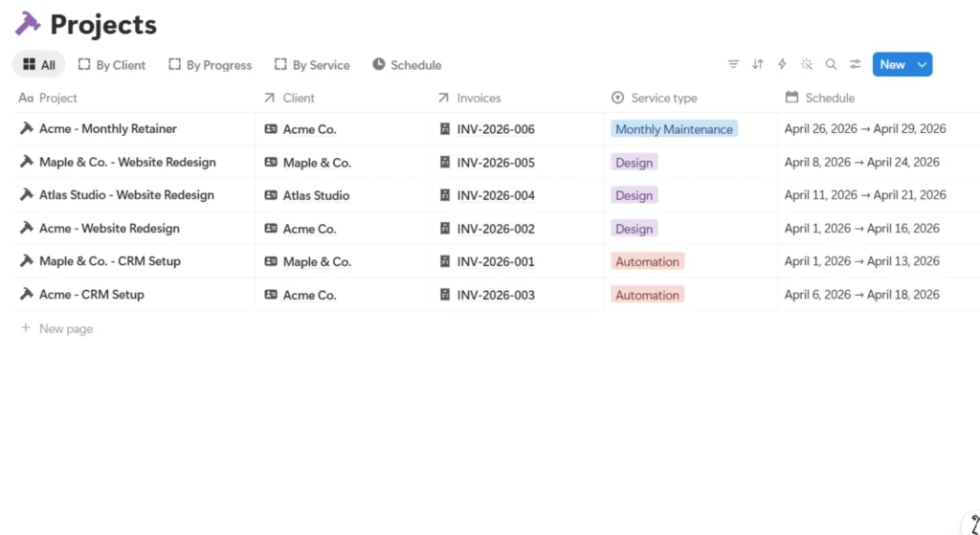Open invoice INV-2026-006 link
Screen dimensions: 980x535
(496, 129)
